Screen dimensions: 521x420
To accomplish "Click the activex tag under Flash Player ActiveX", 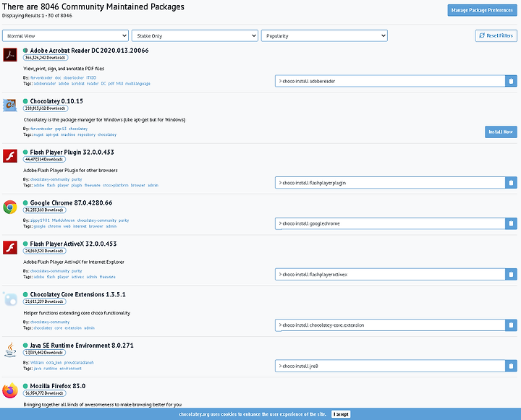I will [77, 277].
